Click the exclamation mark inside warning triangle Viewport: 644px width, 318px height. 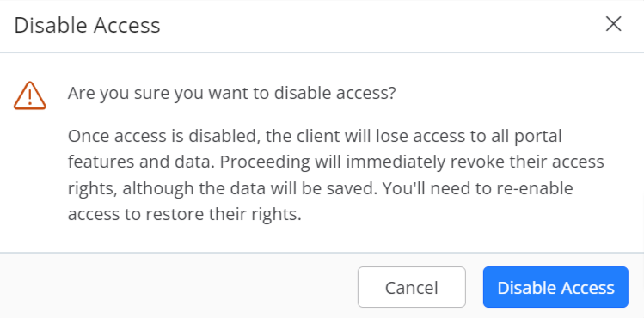29,97
